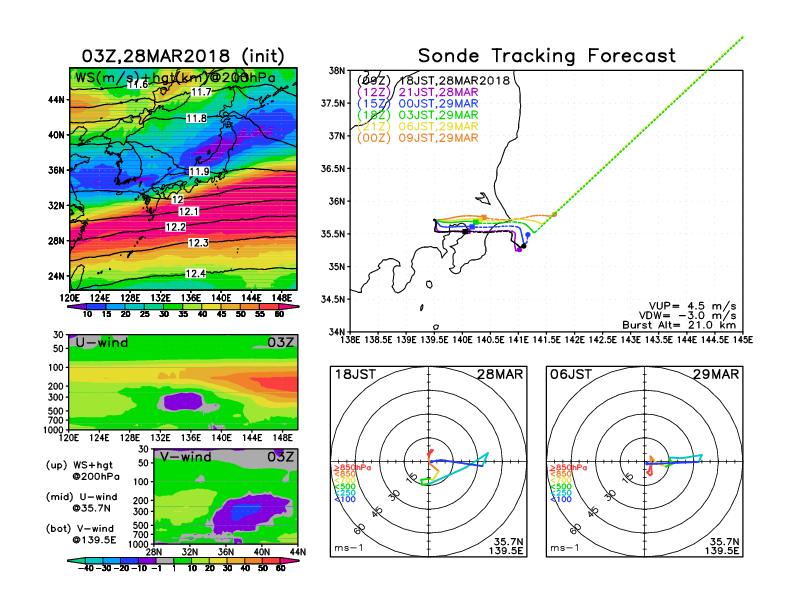The height and width of the screenshot is (612, 792).
Task: Click the '44N' label on V-wind panel axis
Action: (x=298, y=552)
